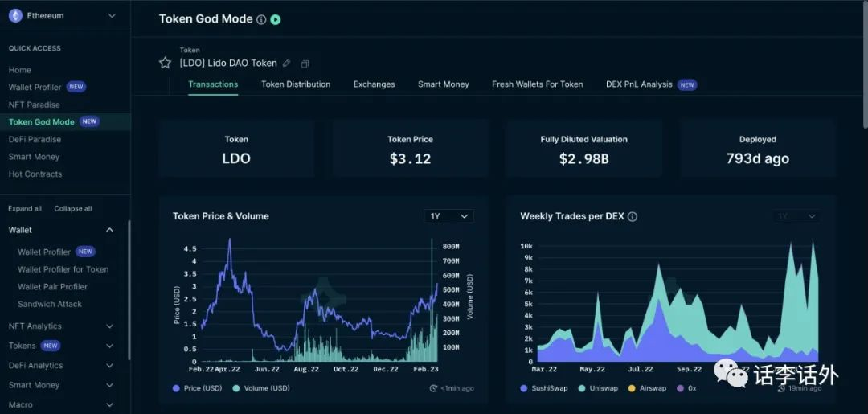The width and height of the screenshot is (868, 414).
Task: Expand the NFT Analytics section
Action: [x=109, y=326]
